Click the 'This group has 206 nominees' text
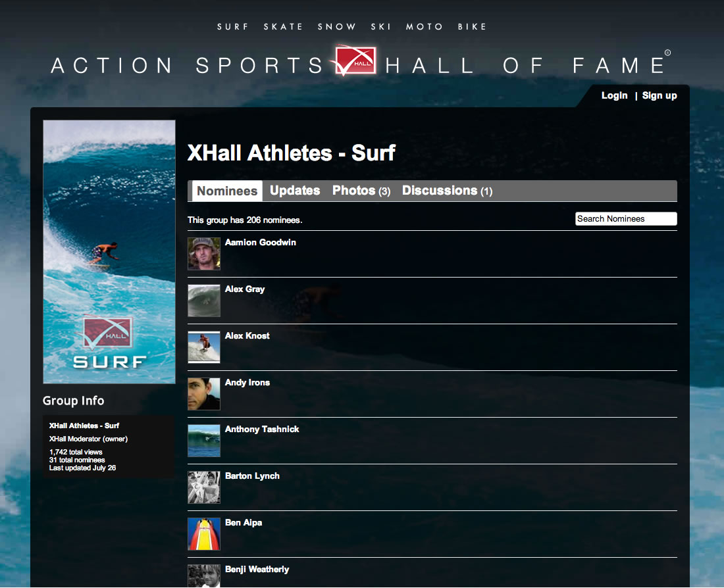 [245, 220]
